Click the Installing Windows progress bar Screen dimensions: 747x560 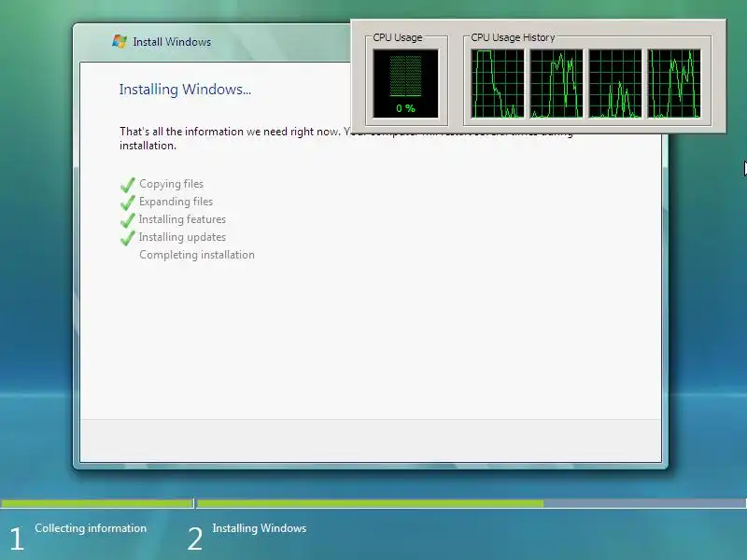pos(472,503)
